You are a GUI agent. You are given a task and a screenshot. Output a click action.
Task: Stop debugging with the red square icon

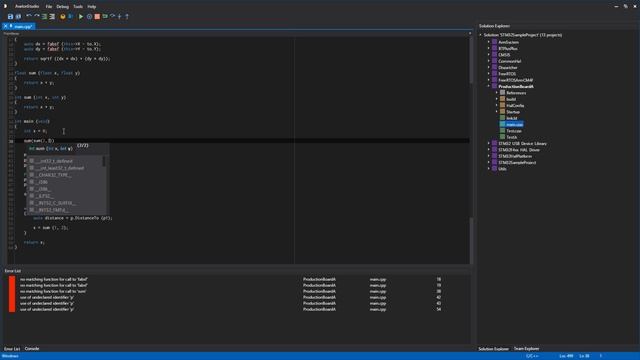coord(97,17)
